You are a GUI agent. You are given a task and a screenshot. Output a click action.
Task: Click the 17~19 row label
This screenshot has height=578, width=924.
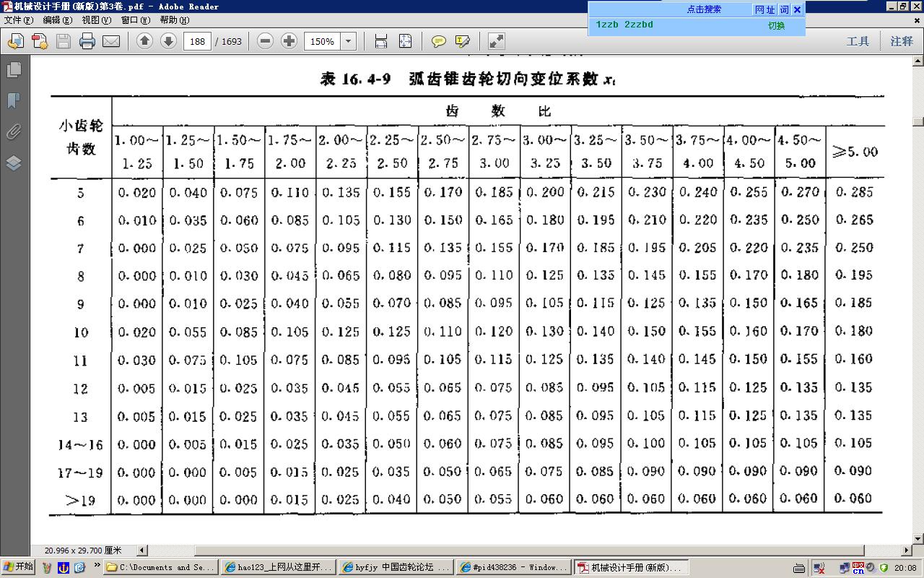[x=80, y=473]
